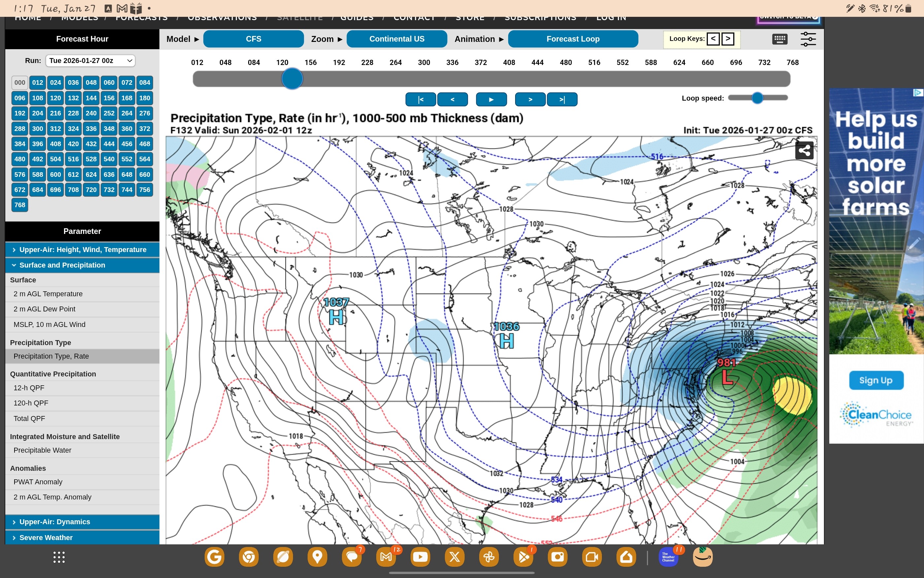Open the CFS model menu

click(x=253, y=39)
